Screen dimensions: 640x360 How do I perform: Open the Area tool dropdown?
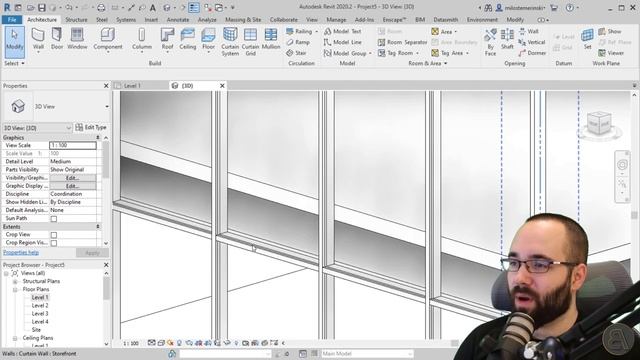tap(456, 31)
